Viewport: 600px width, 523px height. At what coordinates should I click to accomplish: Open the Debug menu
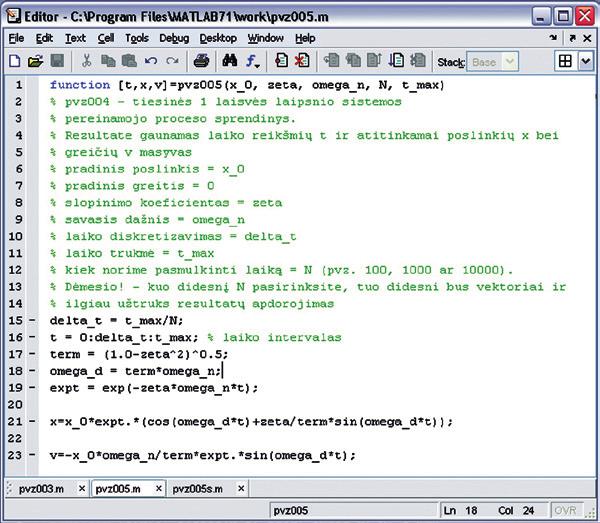pyautogui.click(x=174, y=38)
